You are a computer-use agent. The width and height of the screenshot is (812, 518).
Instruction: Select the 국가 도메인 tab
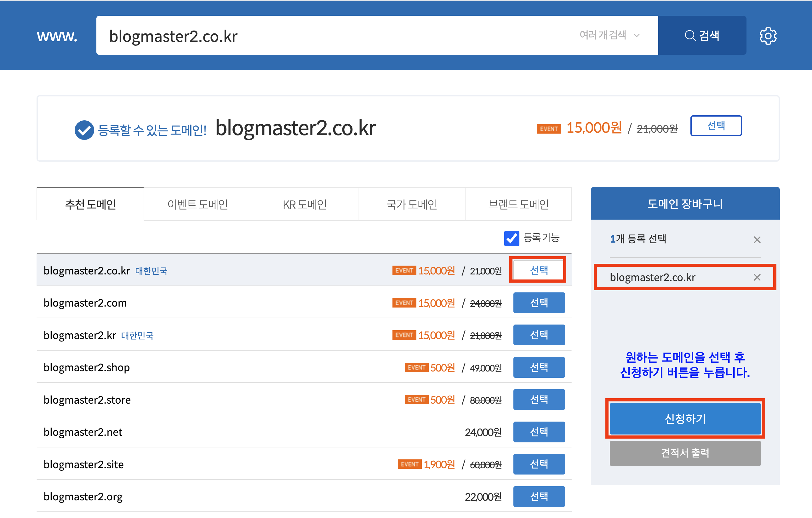click(x=411, y=204)
